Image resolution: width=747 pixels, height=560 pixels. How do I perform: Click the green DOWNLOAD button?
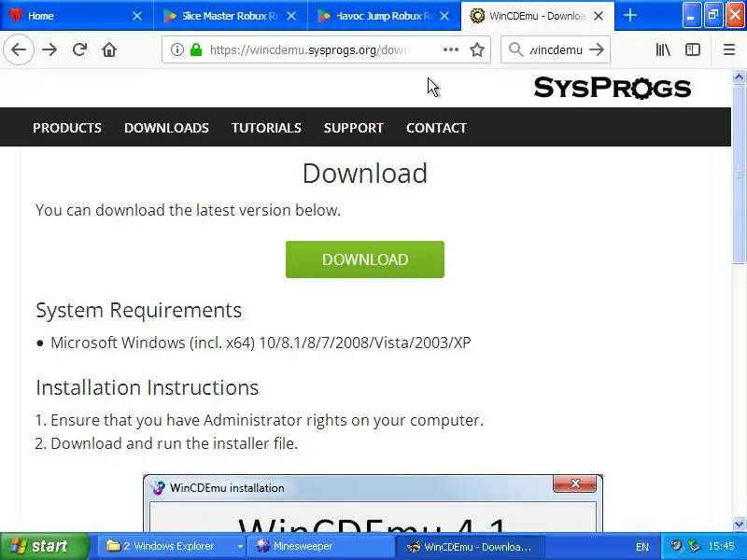tap(365, 259)
